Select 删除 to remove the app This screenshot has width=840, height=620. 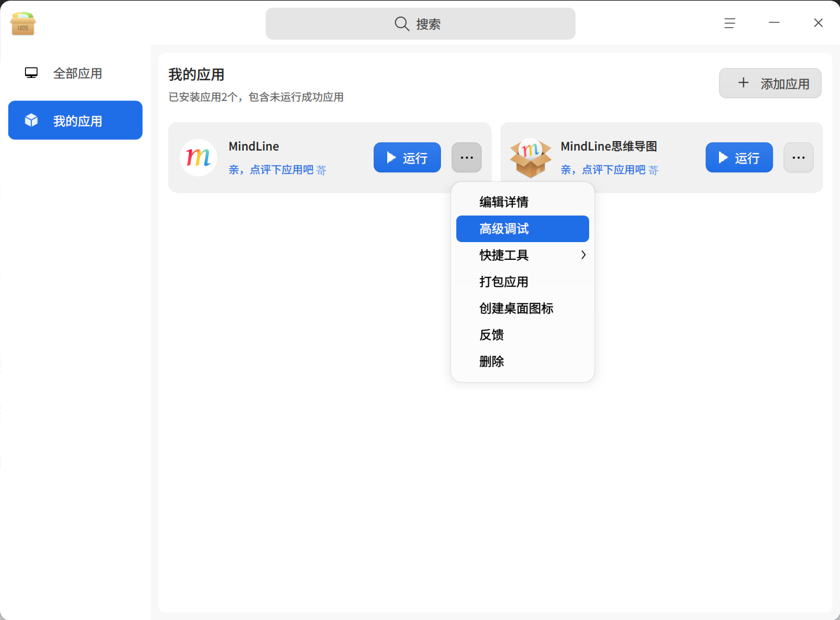[x=522, y=361]
